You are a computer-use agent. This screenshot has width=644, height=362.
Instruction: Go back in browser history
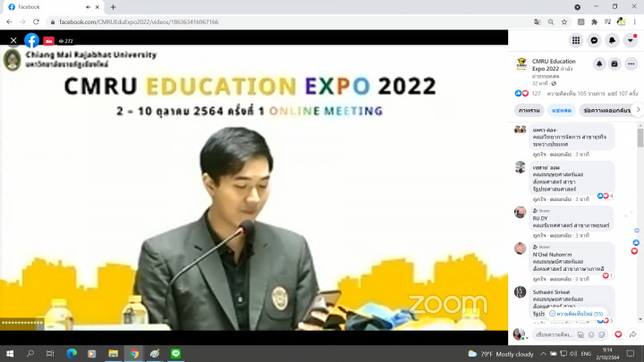9,21
